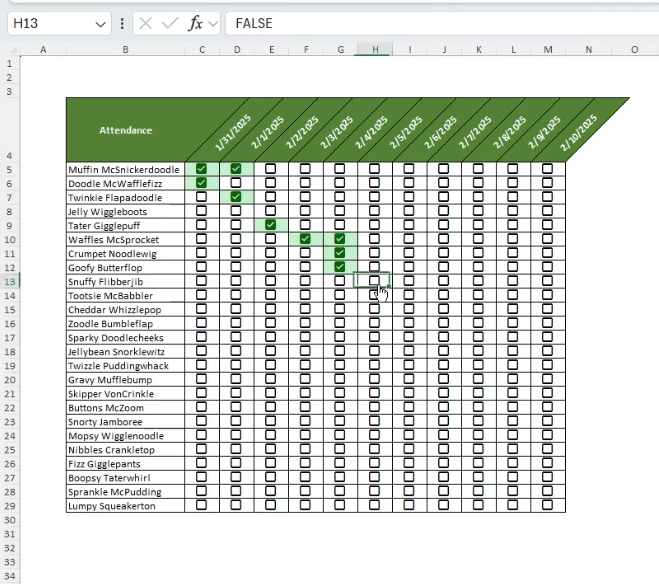
Task: Select the Snuffy Flibberjib name cell
Action: coord(125,281)
